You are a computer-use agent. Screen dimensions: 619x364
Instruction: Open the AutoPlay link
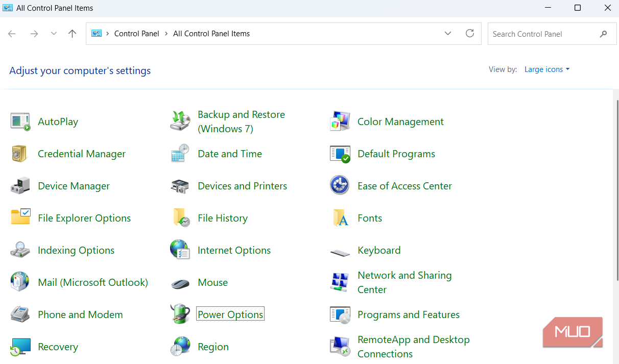[58, 122]
